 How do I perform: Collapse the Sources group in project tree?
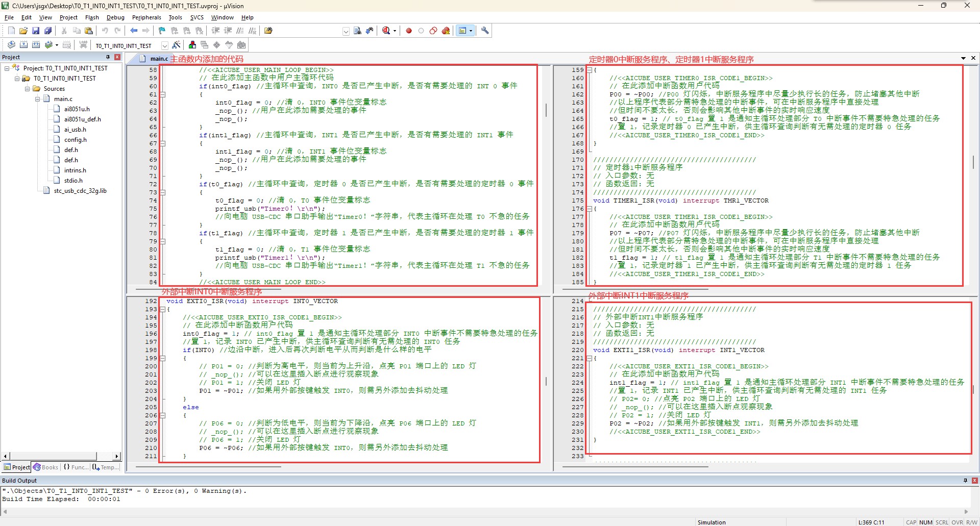(x=28, y=89)
